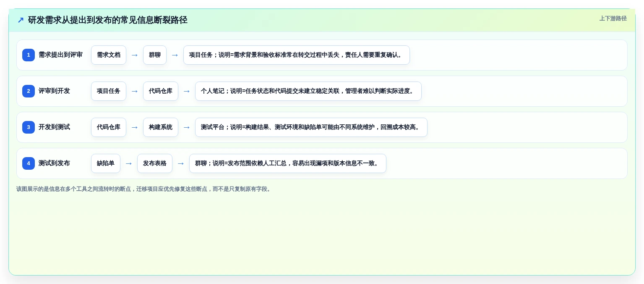Click the 代码仓库 chip in row 评审到开发

point(161,91)
